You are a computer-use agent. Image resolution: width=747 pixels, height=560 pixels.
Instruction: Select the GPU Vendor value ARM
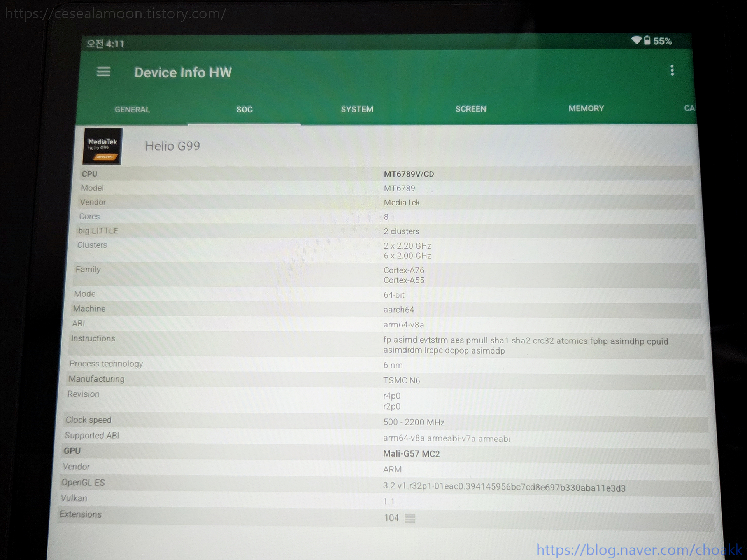coord(392,470)
